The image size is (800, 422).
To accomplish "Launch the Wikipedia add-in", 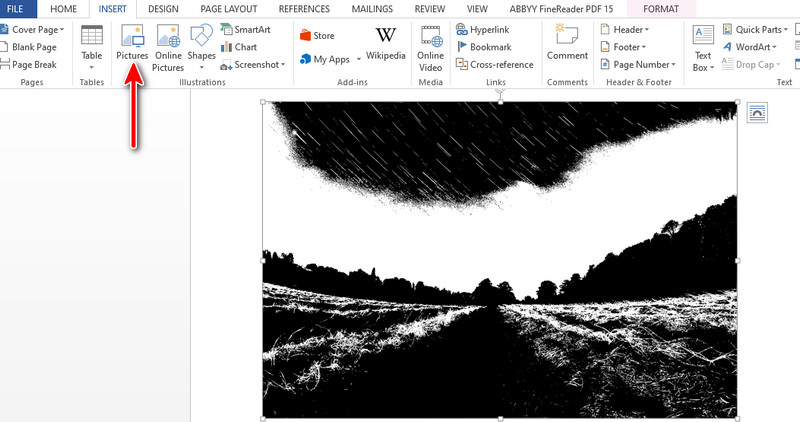I will [386, 44].
